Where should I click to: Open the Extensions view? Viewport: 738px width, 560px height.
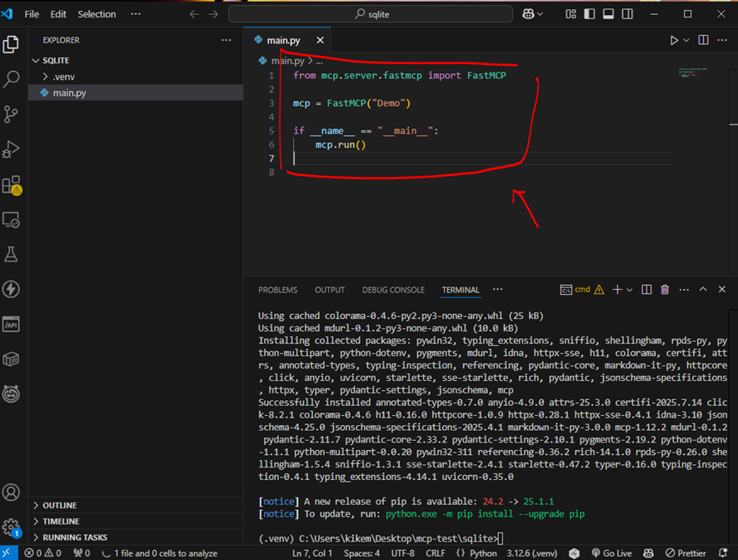click(12, 184)
